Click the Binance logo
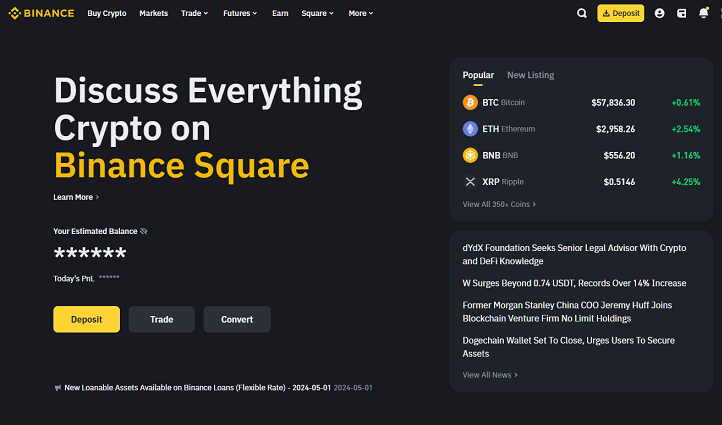The image size is (722, 425). 41,13
